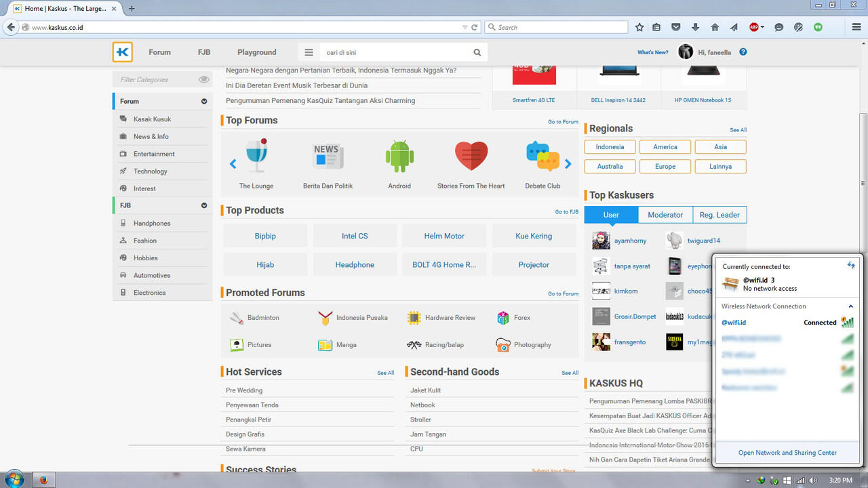Click the faneella user avatar
This screenshot has height=488, width=868.
[x=686, y=52]
